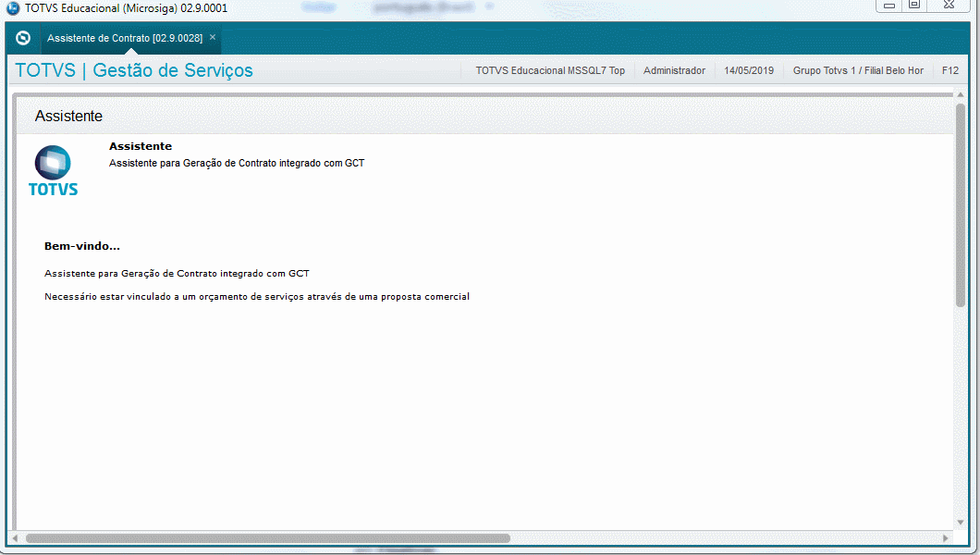Click the vertical scrollbar up arrow
980x555 pixels.
pos(961,94)
